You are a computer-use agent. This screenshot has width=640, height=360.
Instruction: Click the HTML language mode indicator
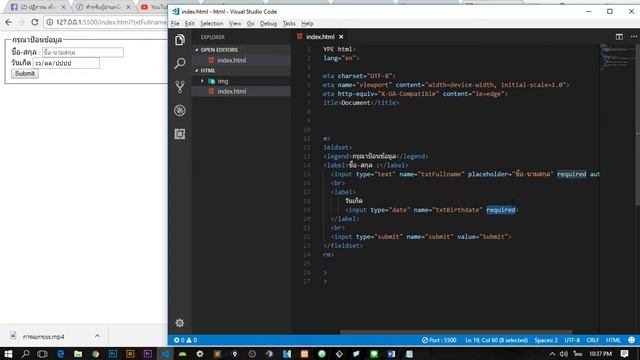coord(613,340)
